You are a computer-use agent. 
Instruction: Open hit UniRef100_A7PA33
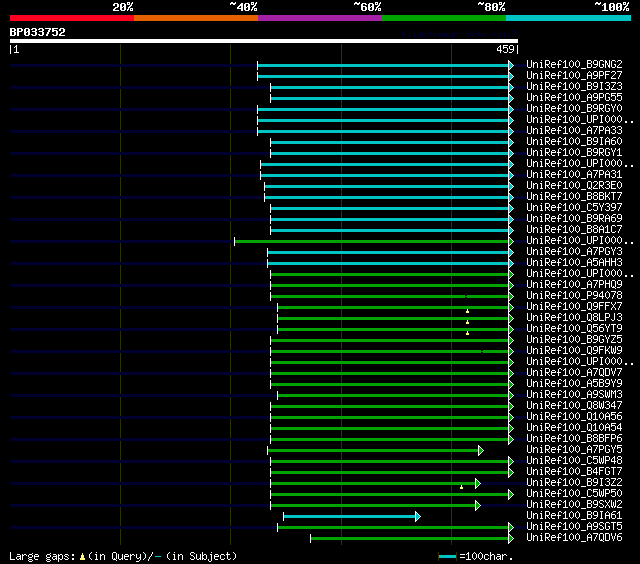[x=574, y=130]
